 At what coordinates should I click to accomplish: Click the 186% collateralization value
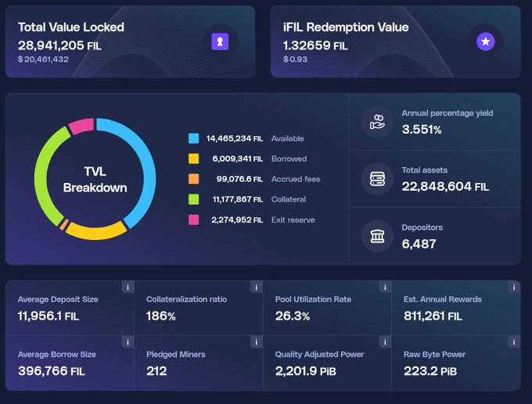(x=161, y=316)
